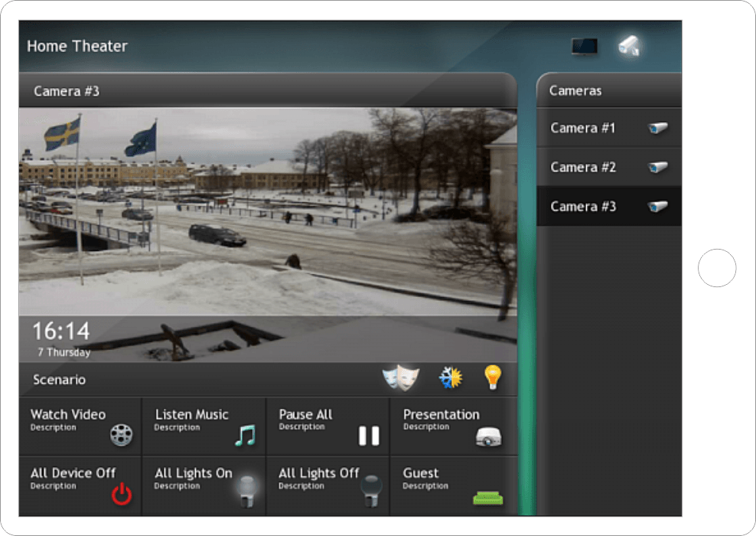The height and width of the screenshot is (536, 756).
Task: Click the music note Listen Music icon
Action: point(245,435)
